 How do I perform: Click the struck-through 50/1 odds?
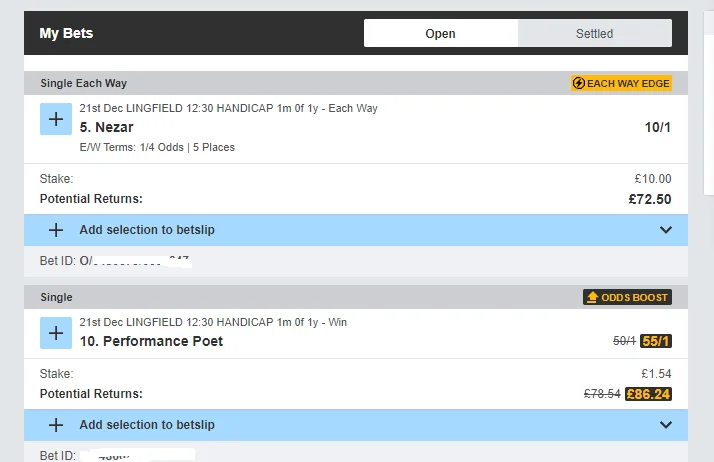click(624, 341)
